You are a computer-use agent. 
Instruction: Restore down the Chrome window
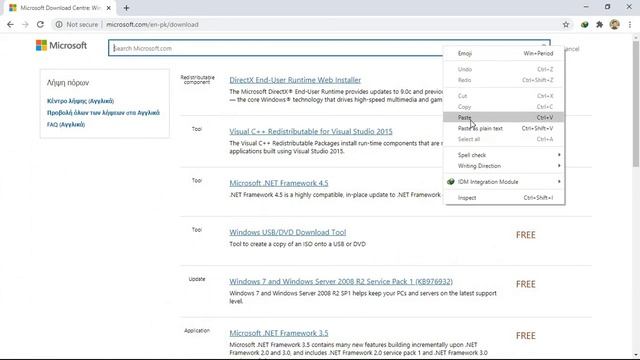(x=607, y=7)
